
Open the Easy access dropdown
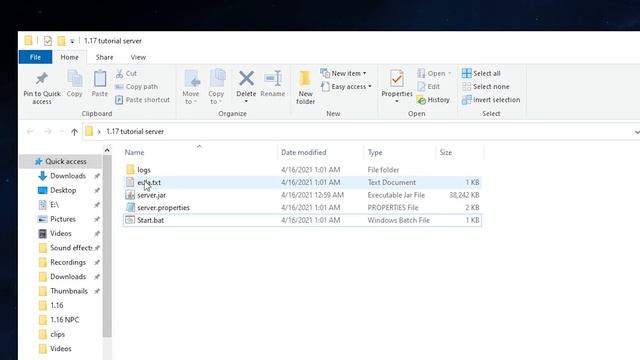(346, 87)
